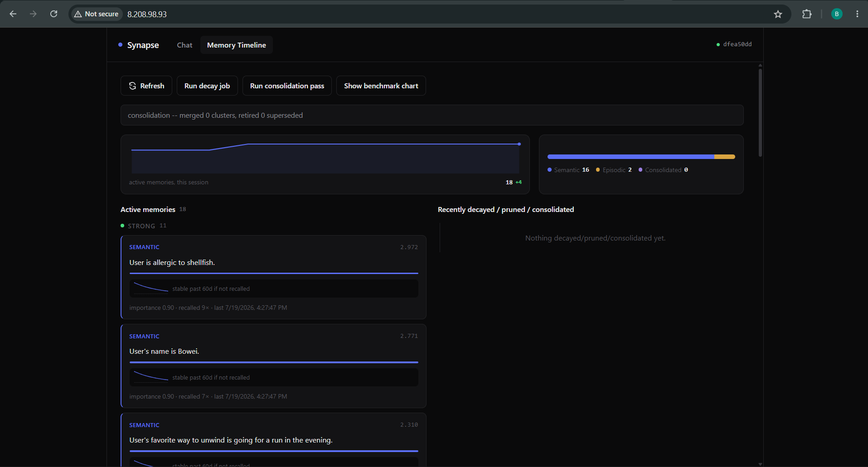
Task: Click the 2.310 strength score
Action: coord(409,424)
